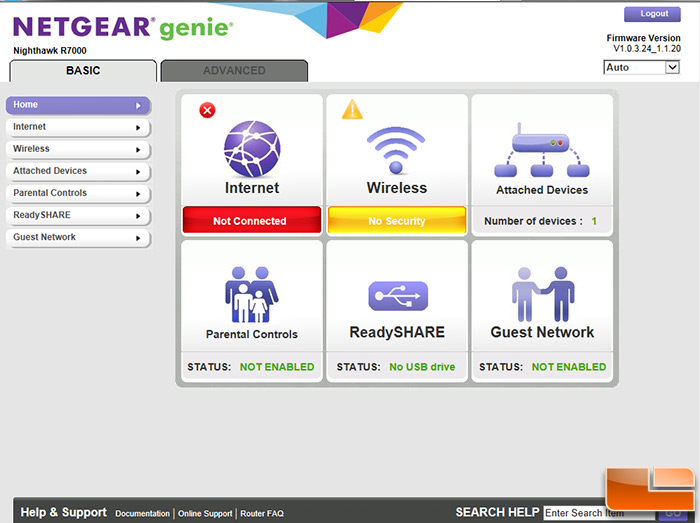Click the No USB drive status text
Viewport: 700px width, 523px height.
click(x=422, y=367)
